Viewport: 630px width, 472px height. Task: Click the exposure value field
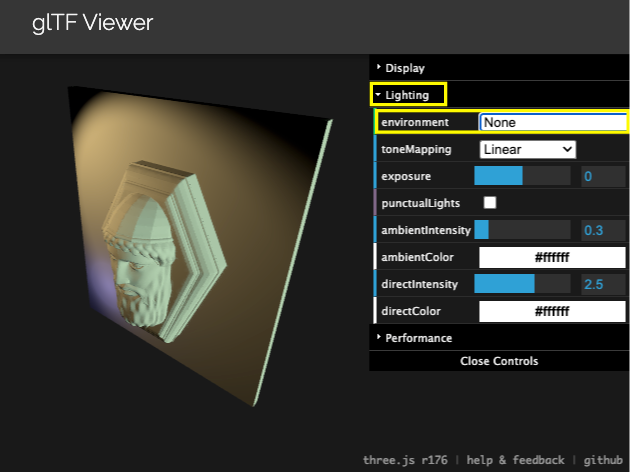(602, 176)
